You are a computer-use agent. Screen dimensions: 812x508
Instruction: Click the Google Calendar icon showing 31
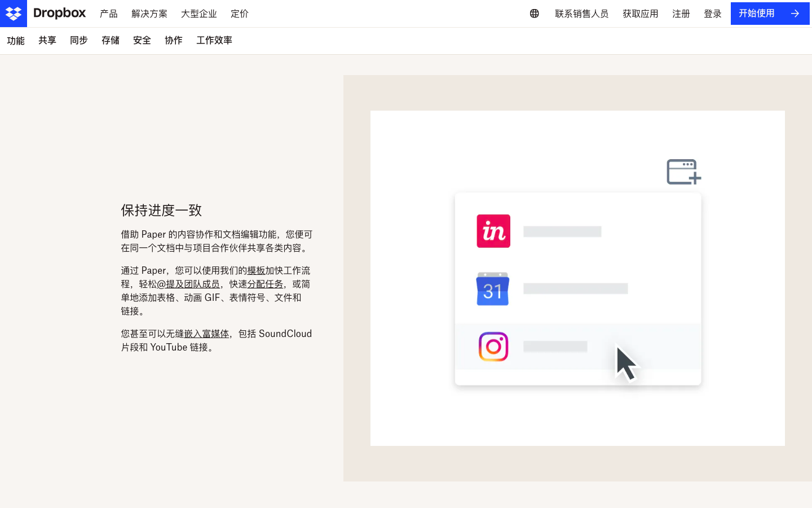pyautogui.click(x=492, y=290)
